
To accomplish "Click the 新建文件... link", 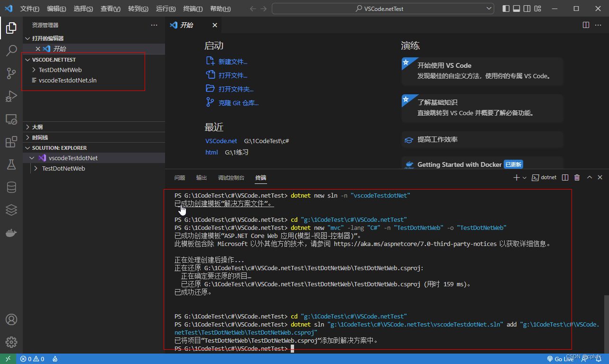I will [232, 62].
